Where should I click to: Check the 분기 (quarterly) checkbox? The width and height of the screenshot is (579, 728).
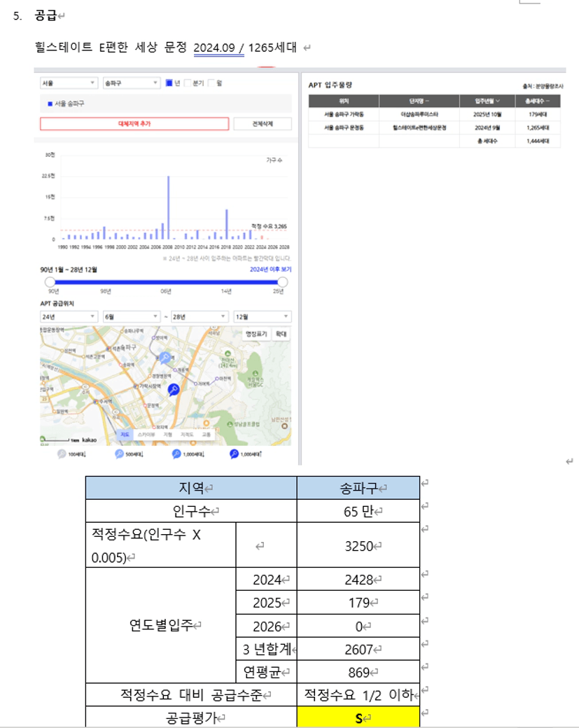tap(188, 83)
